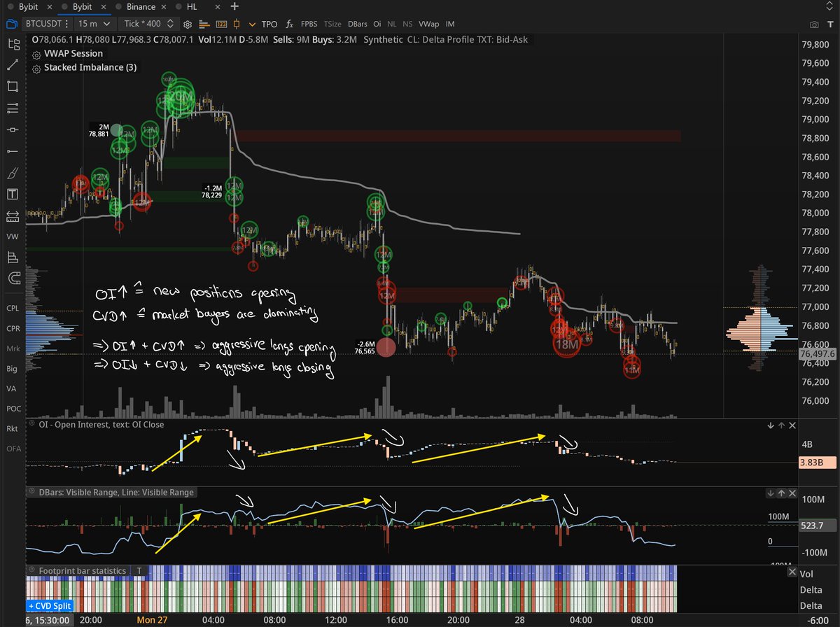Toggle the POC sidebar option
This screenshot has height=627, width=840.
(x=13, y=408)
